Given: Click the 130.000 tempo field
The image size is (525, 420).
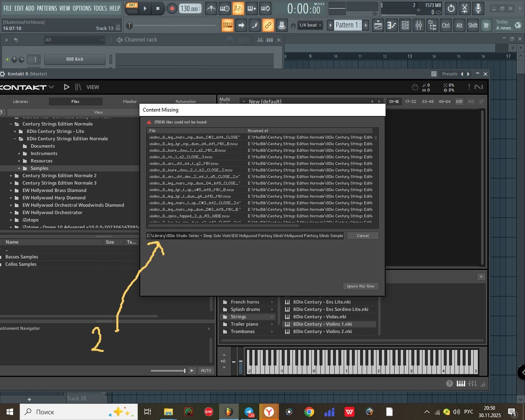Looking at the screenshot, I should pos(191,9).
